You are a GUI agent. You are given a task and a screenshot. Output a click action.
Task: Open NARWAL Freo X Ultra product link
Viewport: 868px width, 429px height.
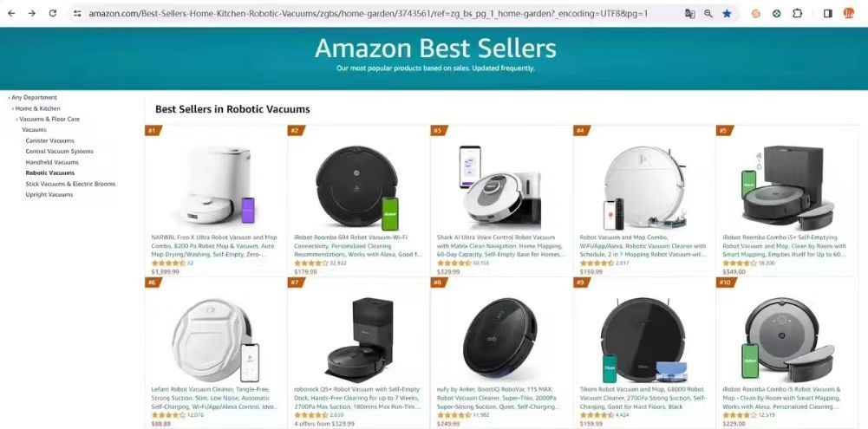click(214, 246)
